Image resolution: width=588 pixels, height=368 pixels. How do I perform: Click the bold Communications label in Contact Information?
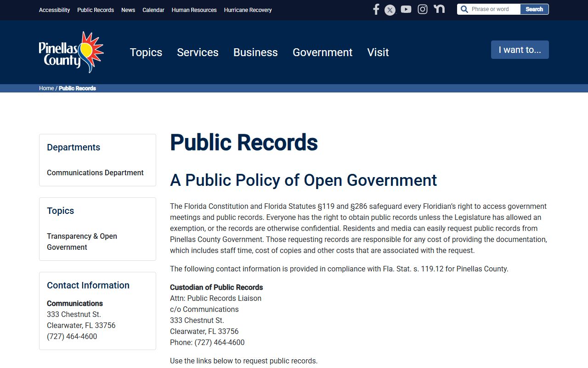click(x=75, y=304)
